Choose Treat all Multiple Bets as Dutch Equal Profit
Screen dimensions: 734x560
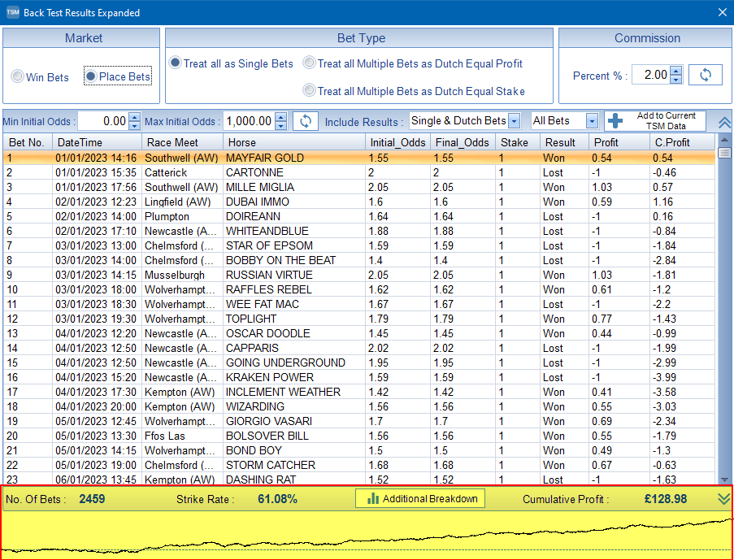[x=309, y=63]
